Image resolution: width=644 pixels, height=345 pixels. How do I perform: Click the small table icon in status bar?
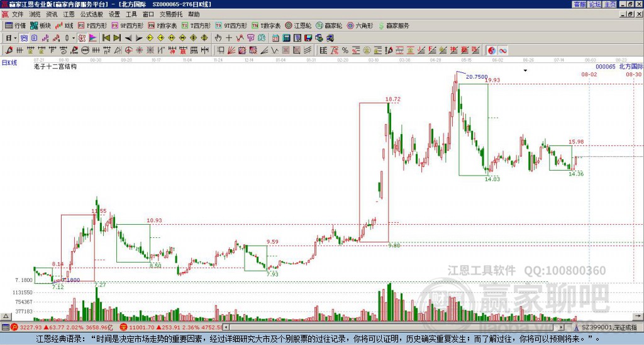[x=5, y=327]
